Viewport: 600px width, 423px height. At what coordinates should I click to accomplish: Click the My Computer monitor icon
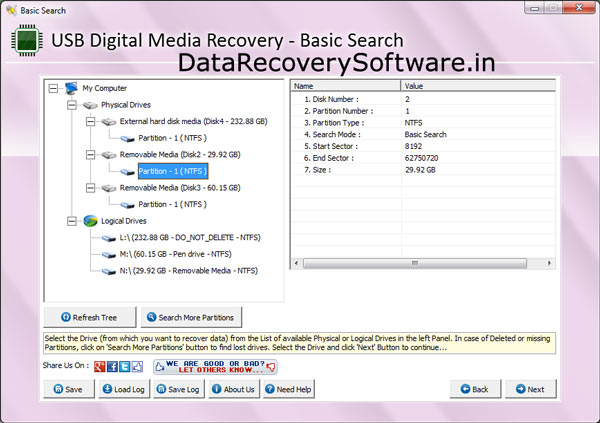pos(71,88)
